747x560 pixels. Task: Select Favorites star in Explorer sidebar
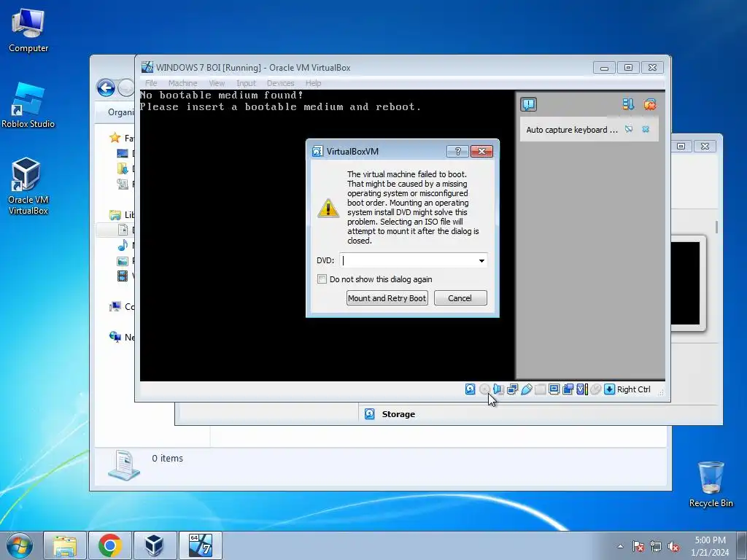115,138
